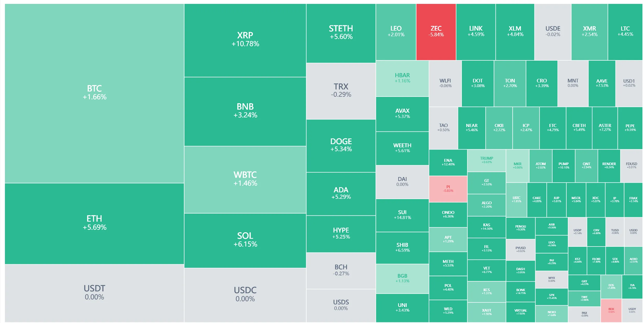Select the HYPE +5.25% block

tap(341, 233)
